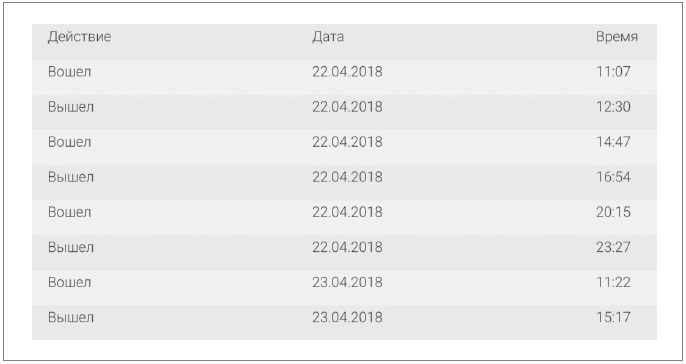Click the time value 11:07
The image size is (686, 364).
click(613, 71)
